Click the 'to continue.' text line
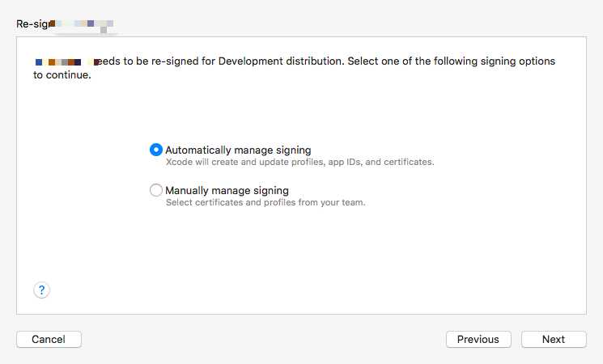Viewport: 603px width, 364px height. coord(62,75)
